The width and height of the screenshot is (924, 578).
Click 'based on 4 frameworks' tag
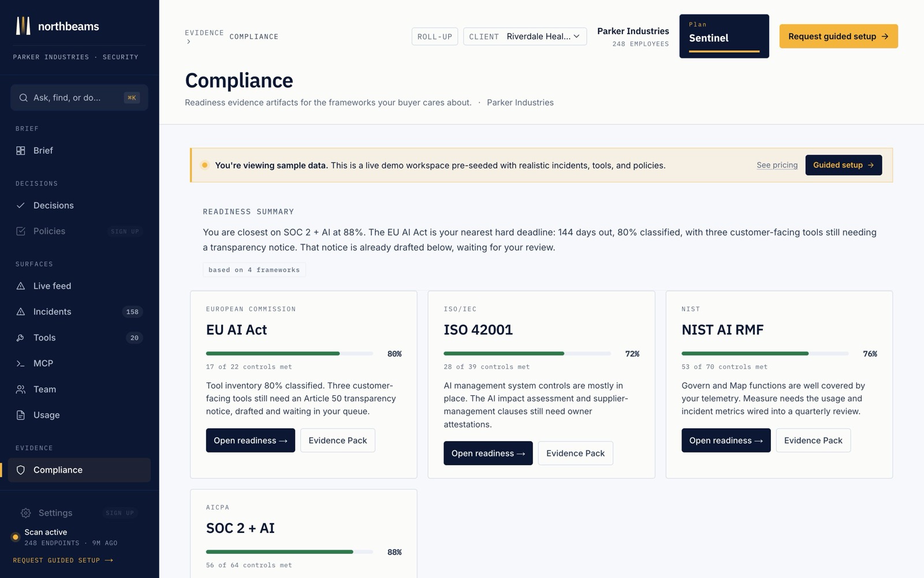(254, 270)
